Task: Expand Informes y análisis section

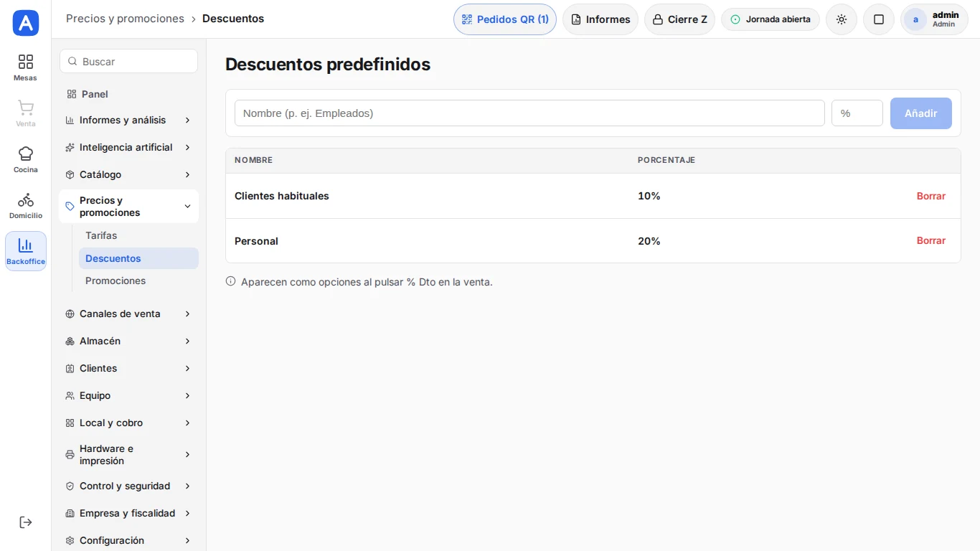Action: click(x=128, y=120)
